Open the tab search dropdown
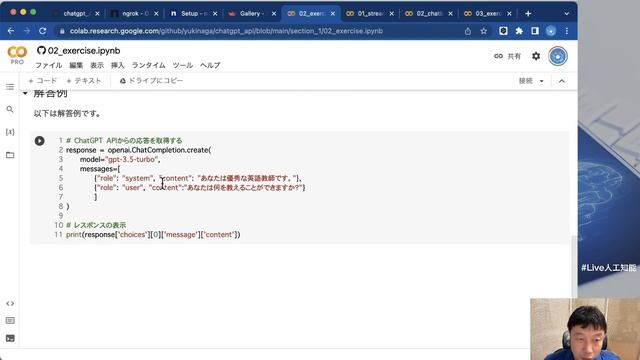Image resolution: width=640 pixels, height=360 pixels. click(x=567, y=13)
